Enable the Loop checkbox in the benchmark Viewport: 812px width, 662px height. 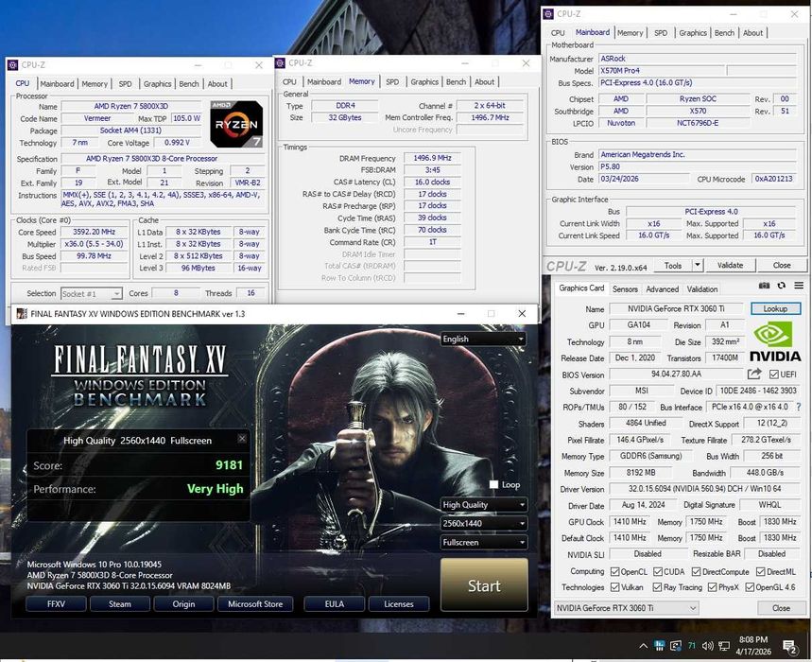point(493,484)
